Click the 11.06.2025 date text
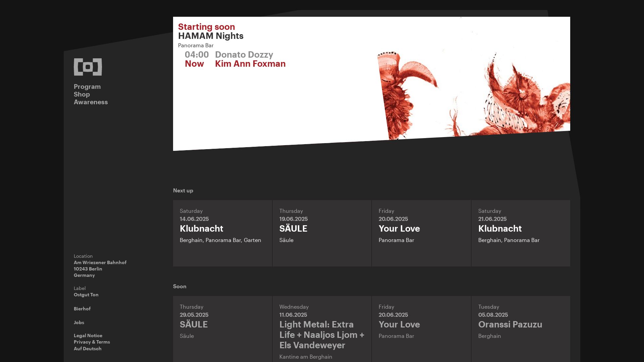Screen dimensions: 644x362 pyautogui.click(x=293, y=315)
